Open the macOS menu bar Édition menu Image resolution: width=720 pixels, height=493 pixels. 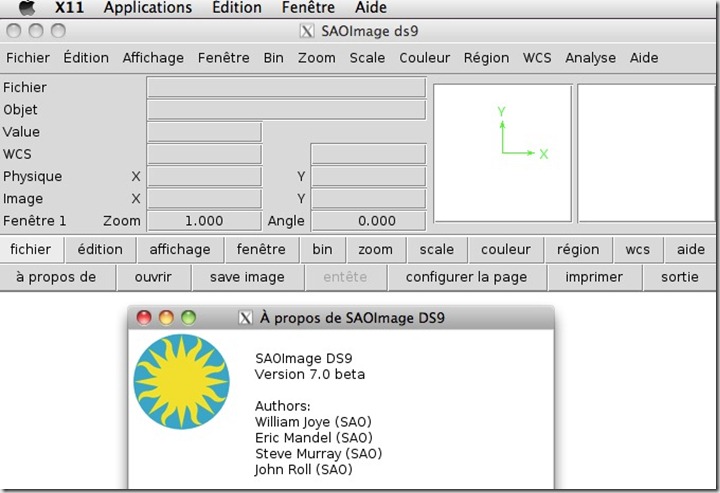point(237,7)
